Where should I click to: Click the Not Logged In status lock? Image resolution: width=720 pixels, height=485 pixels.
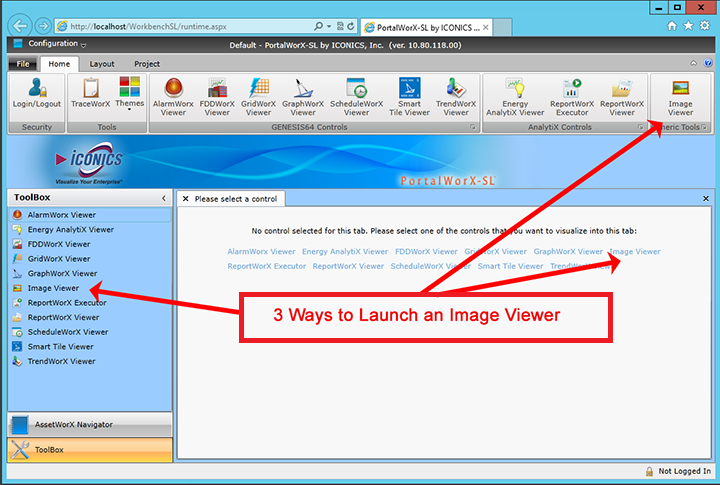coord(649,471)
